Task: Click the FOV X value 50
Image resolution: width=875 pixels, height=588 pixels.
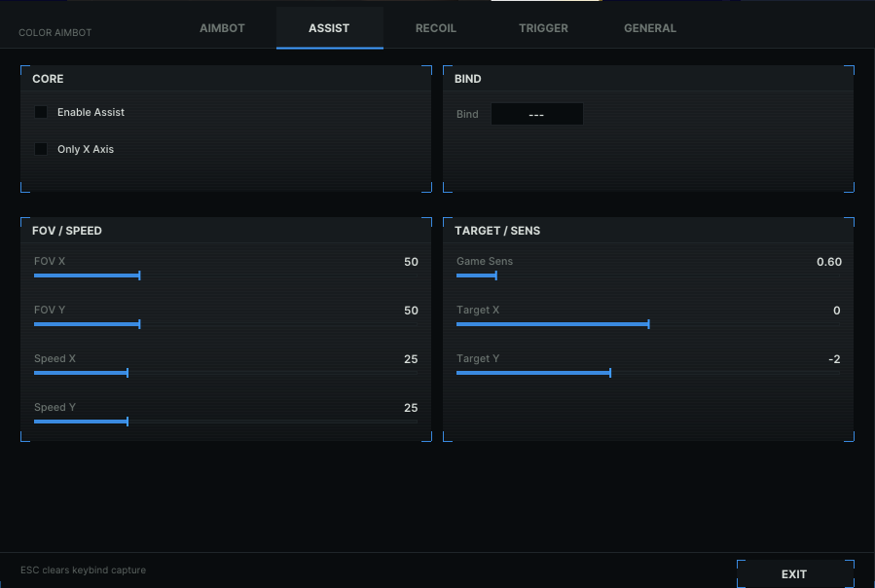Action: (x=412, y=262)
